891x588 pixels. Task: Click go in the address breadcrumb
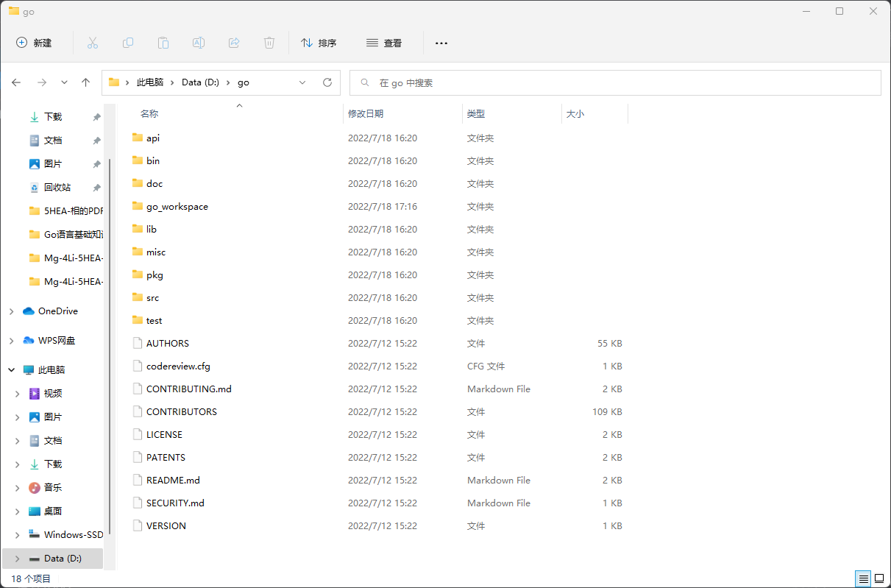click(244, 82)
